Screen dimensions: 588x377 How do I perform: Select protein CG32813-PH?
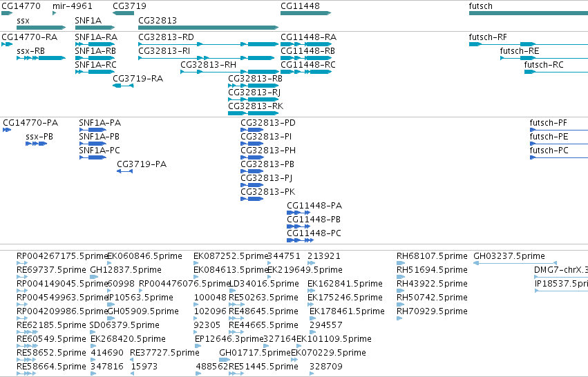click(x=268, y=151)
